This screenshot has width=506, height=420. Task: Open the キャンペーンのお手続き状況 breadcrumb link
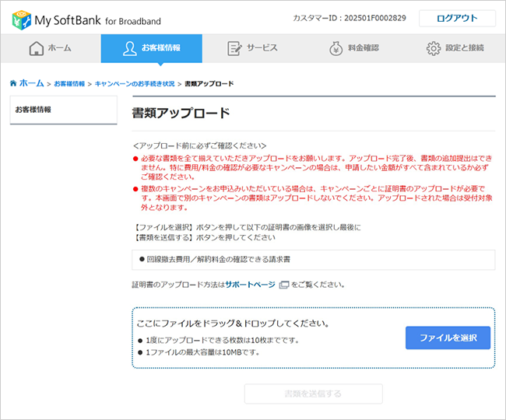click(x=135, y=83)
